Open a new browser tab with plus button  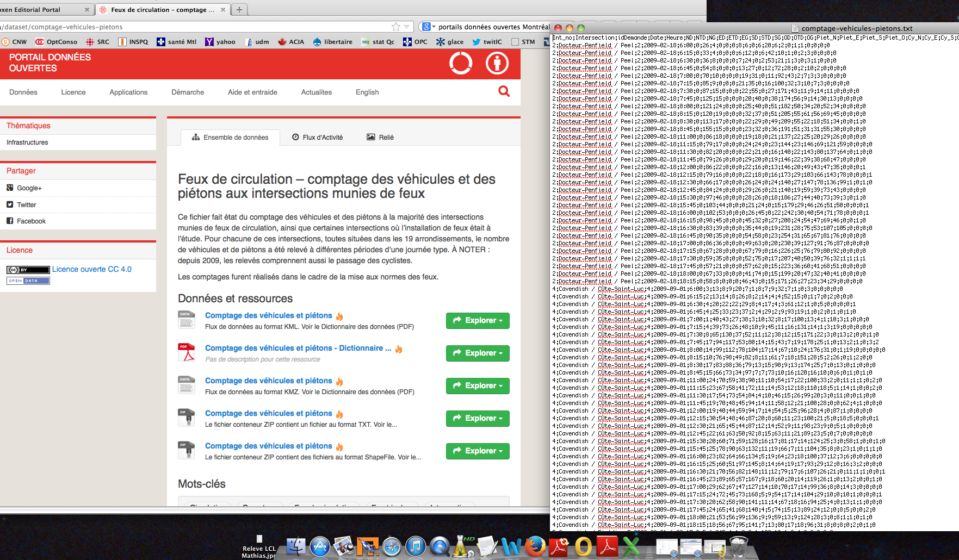pos(239,10)
